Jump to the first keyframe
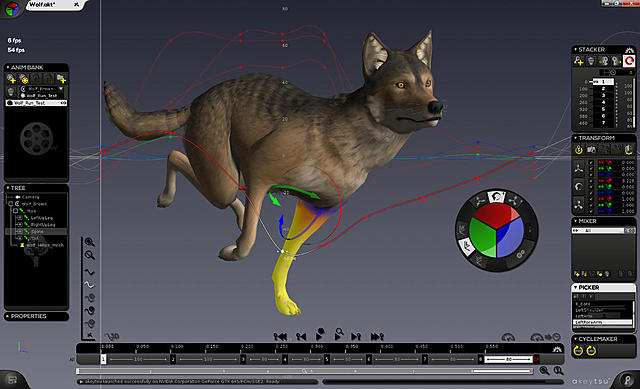The image size is (640, 389). pos(280,337)
